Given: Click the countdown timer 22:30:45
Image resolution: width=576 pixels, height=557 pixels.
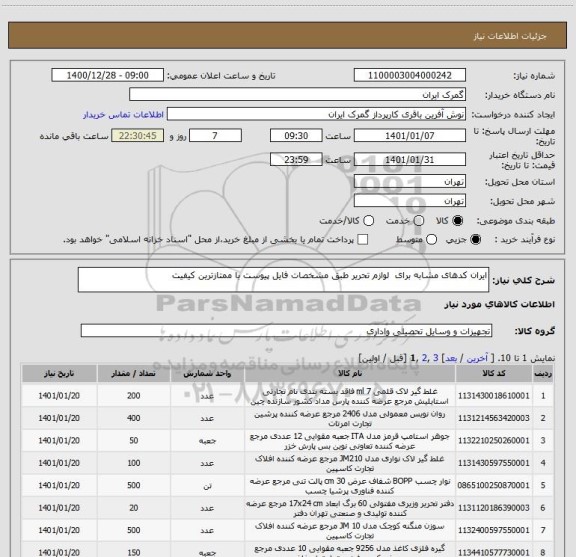Looking at the screenshot, I should (137, 136).
